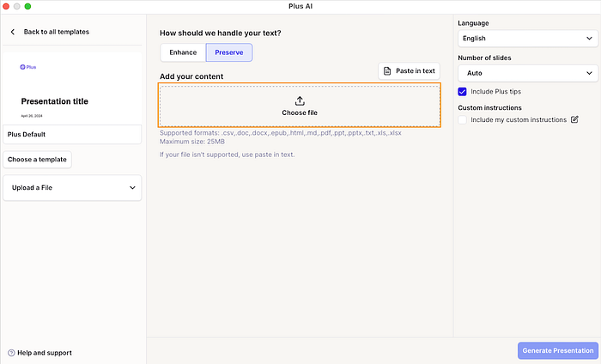Click the Choose file upload area

(x=300, y=106)
